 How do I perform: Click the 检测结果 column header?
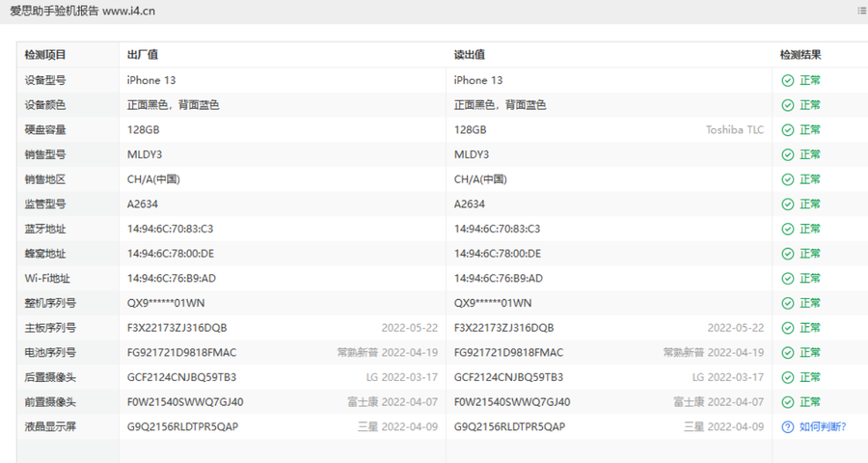tap(800, 55)
